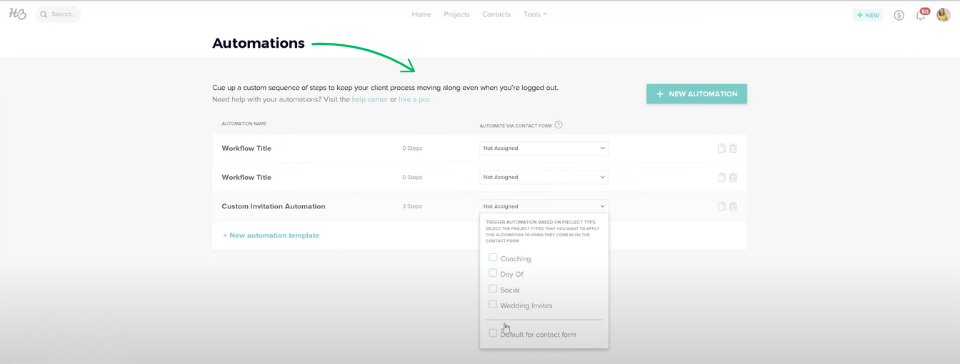Open the Projects tab
960x364 pixels.
457,14
